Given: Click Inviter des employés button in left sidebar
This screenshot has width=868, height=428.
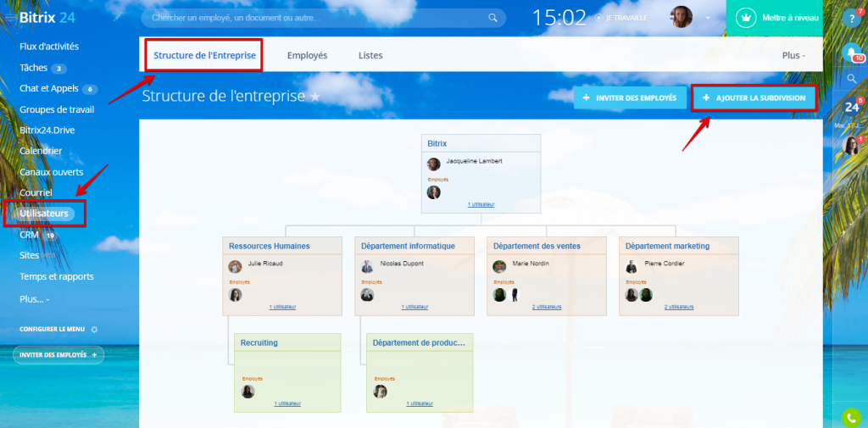Looking at the screenshot, I should click(x=58, y=355).
